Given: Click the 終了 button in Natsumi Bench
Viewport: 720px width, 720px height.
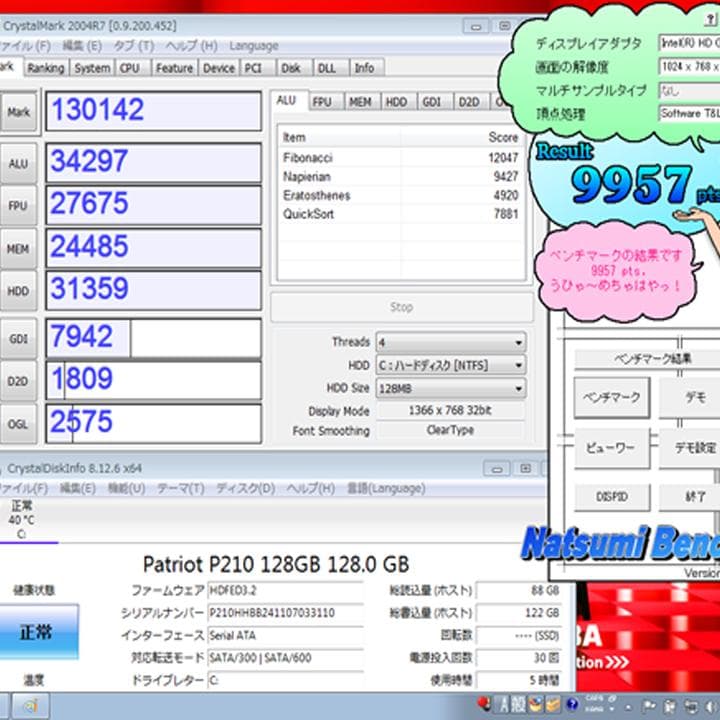Looking at the screenshot, I should pos(690,497).
